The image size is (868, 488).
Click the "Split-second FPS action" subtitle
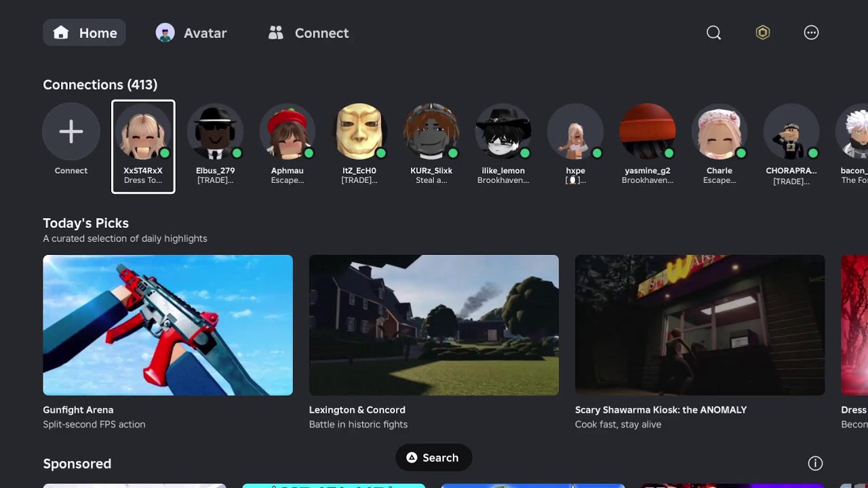[x=94, y=424]
